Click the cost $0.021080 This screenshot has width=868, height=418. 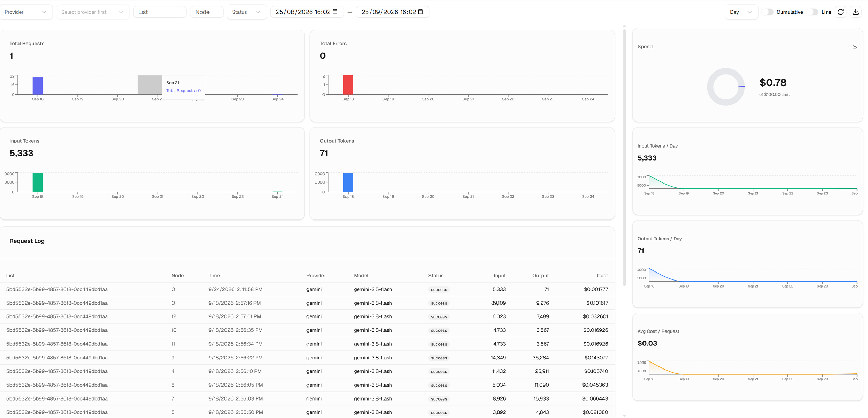coord(595,412)
